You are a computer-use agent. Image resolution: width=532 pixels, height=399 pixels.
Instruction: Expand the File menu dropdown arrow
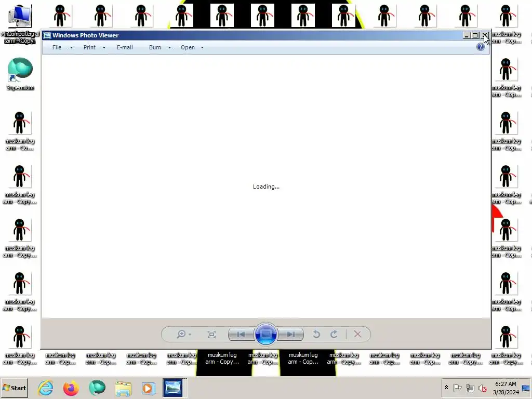click(x=71, y=47)
